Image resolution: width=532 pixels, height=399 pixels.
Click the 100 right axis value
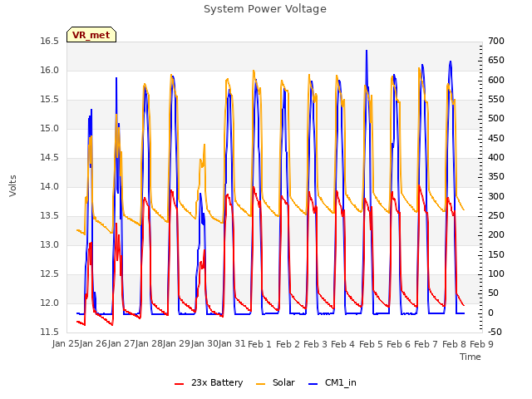[496, 274]
